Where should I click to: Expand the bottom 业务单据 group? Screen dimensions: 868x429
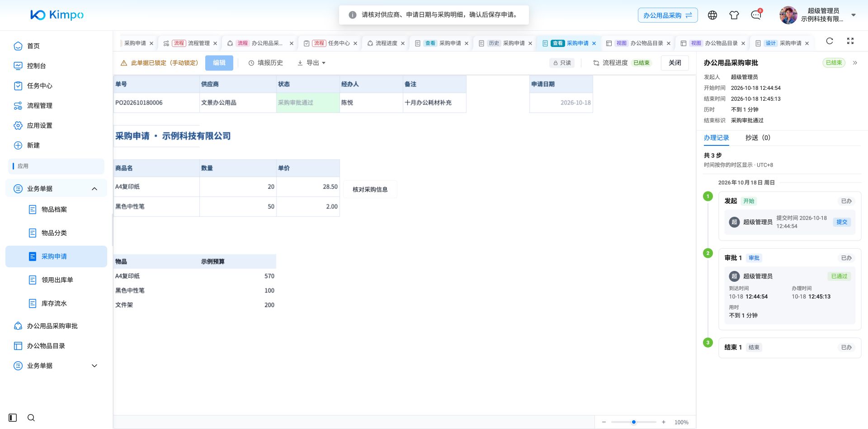[x=57, y=365]
